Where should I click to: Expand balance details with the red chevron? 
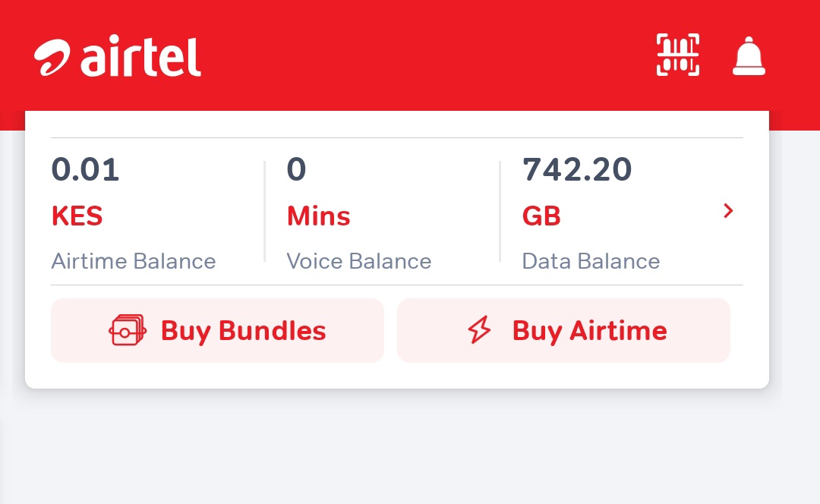pyautogui.click(x=728, y=211)
